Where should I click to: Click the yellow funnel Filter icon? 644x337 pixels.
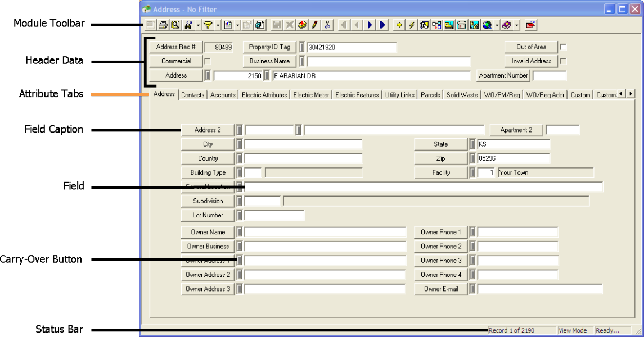[208, 25]
